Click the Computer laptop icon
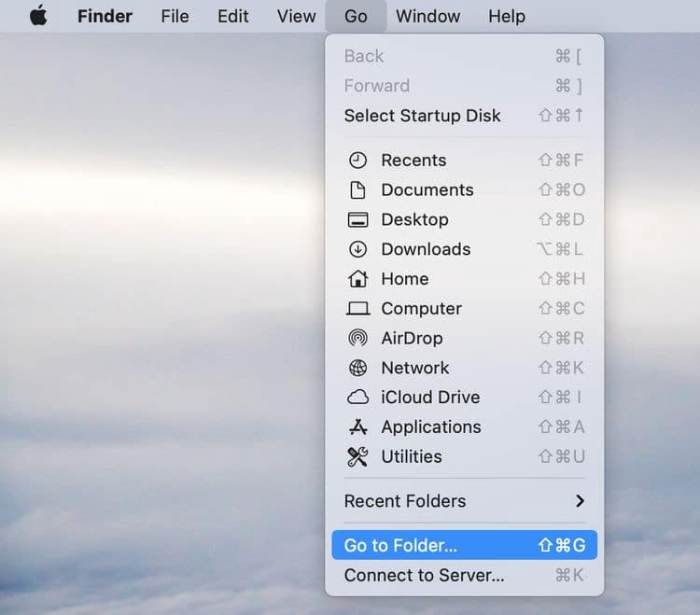Screen dimensions: 700x615 click(x=357, y=309)
